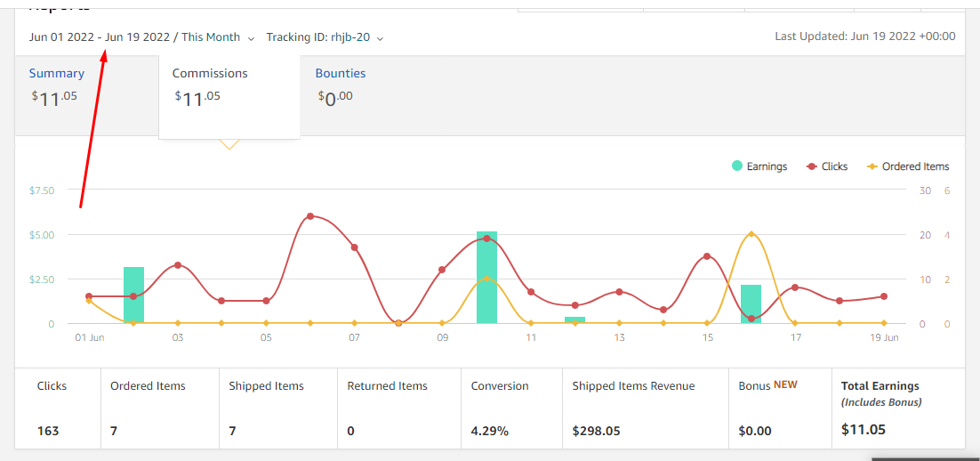Click the green earnings bar on 10 Jun
This screenshot has height=461, width=980.
point(486,277)
